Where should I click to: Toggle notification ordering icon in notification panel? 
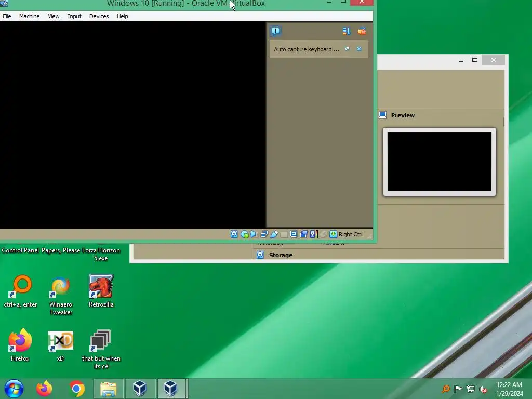click(347, 31)
